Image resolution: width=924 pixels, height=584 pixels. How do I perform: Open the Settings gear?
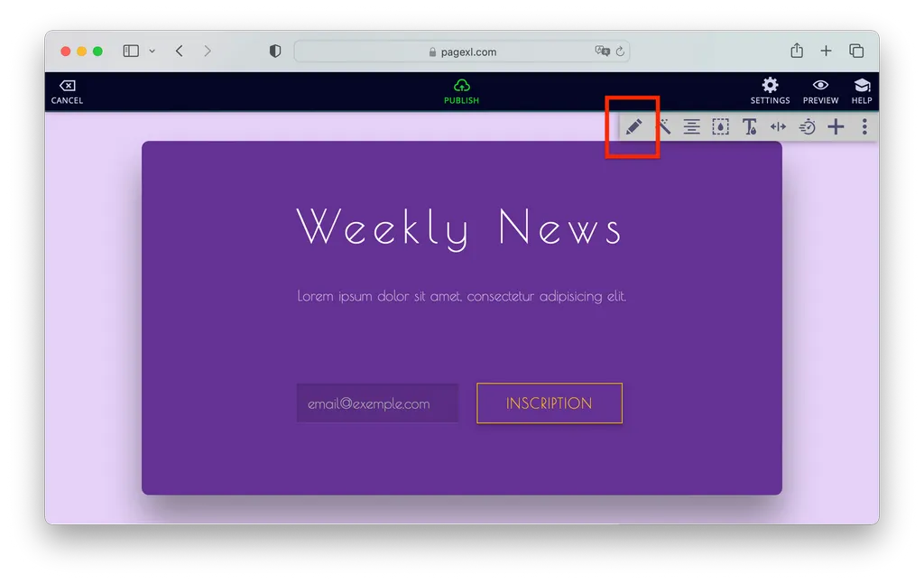tap(770, 92)
